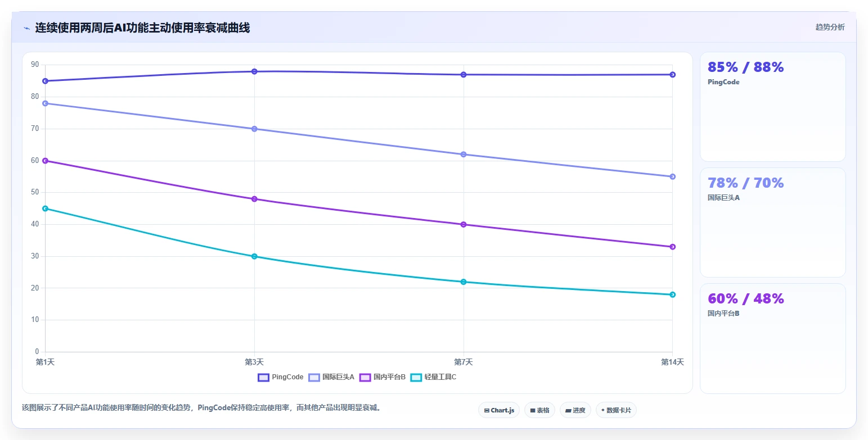The height and width of the screenshot is (440, 868).
Task: Open the 国际巨头A 78% / 70% card
Action: pos(772,223)
